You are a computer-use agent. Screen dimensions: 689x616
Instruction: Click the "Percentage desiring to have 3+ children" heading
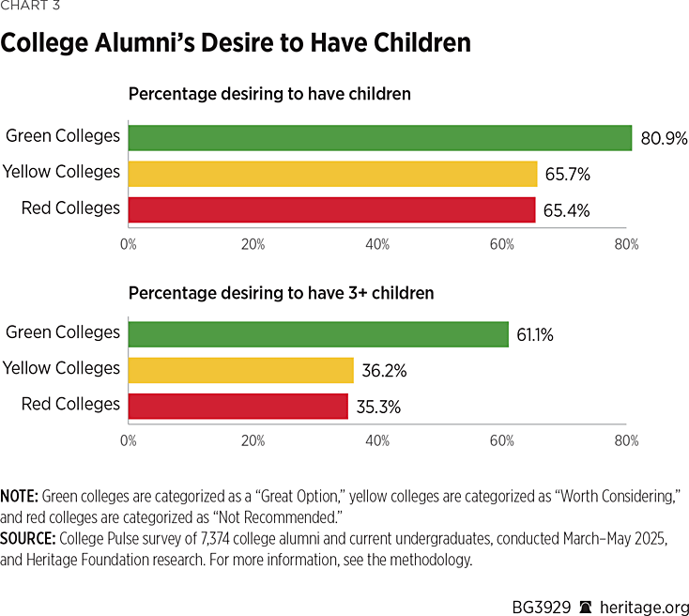click(281, 293)
